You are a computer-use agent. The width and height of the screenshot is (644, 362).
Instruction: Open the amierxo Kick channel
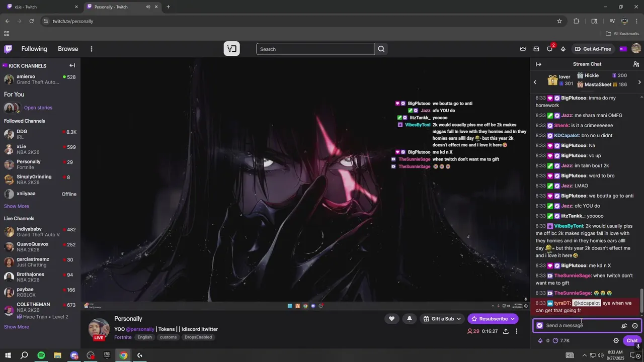40,79
